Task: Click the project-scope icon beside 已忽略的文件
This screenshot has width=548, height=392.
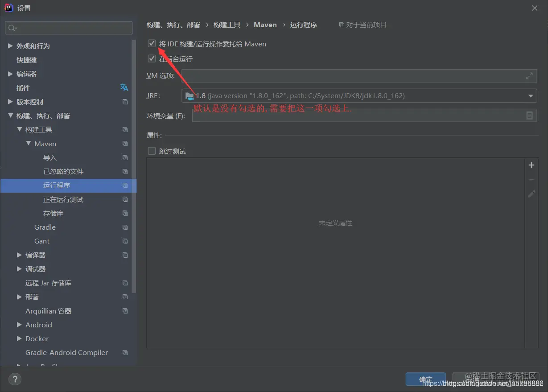Action: 125,171
